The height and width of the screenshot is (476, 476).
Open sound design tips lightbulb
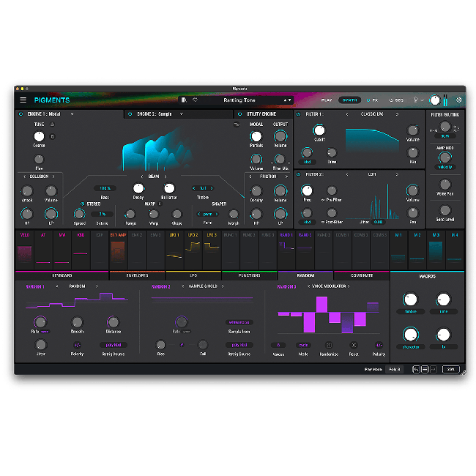point(415,100)
